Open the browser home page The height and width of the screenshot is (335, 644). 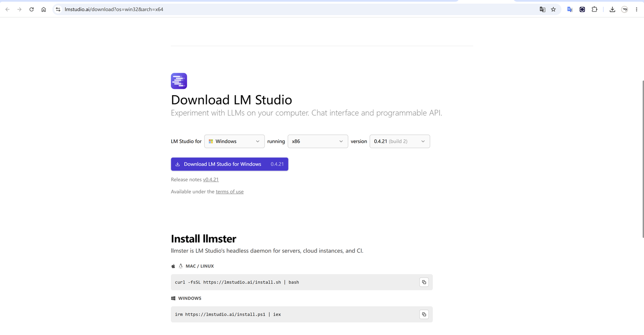(x=43, y=9)
